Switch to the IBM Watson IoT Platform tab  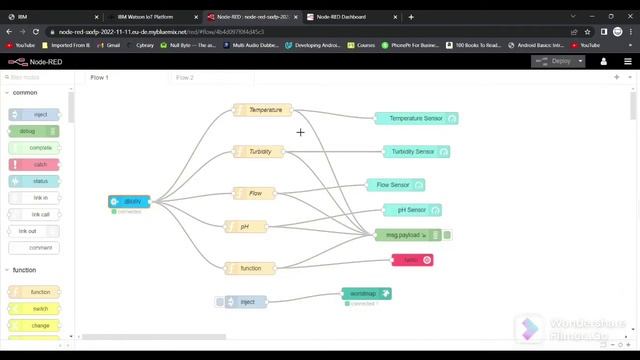pos(151,17)
